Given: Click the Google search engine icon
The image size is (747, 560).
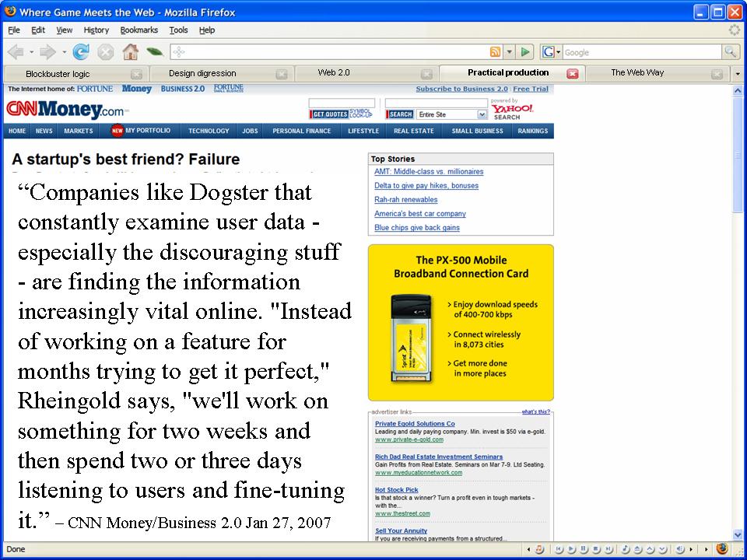Looking at the screenshot, I should (x=549, y=51).
